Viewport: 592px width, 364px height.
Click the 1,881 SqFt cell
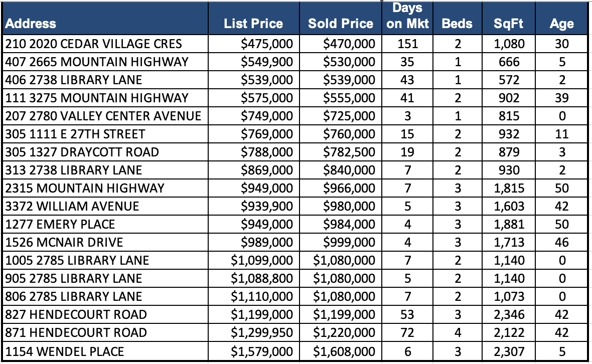point(509,224)
